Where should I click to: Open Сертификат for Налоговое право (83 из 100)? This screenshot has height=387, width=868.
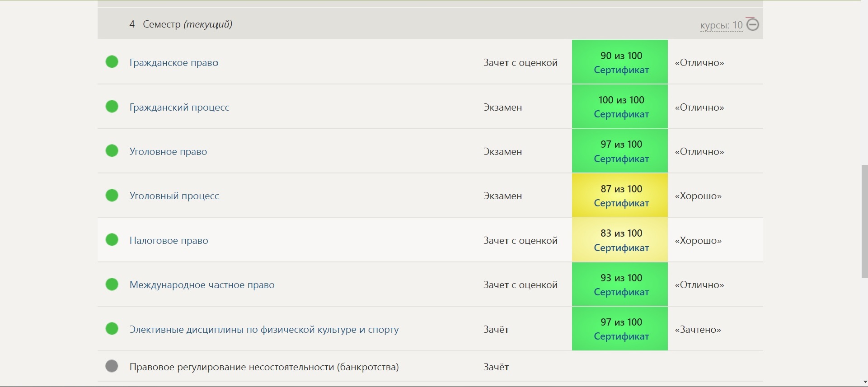point(621,248)
